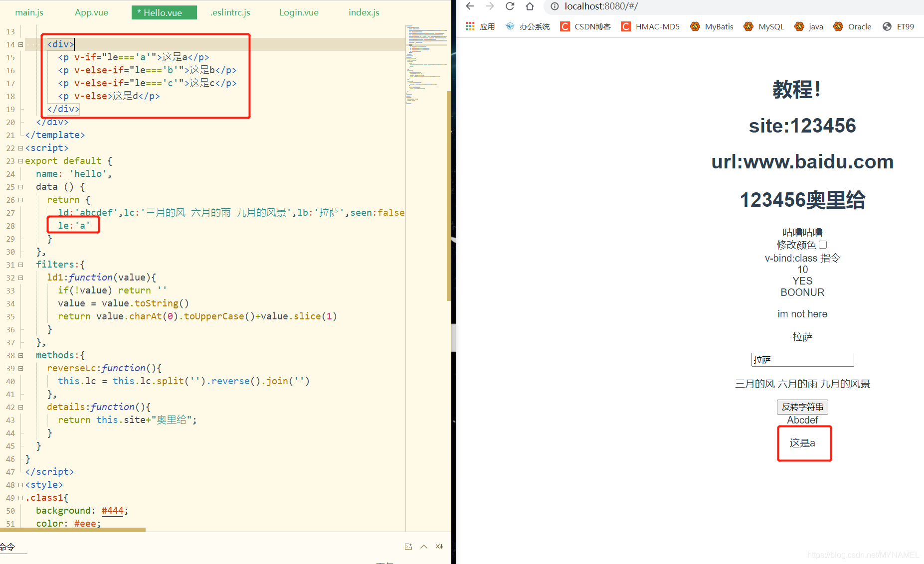Select the Hello.vue editor tab
Viewport: 924px width, 564px height.
(164, 12)
